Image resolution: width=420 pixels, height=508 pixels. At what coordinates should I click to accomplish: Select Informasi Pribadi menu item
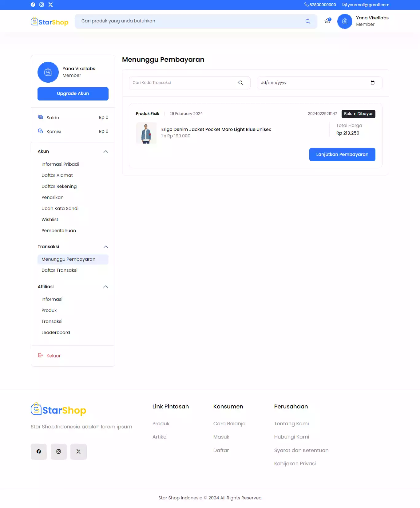click(60, 164)
